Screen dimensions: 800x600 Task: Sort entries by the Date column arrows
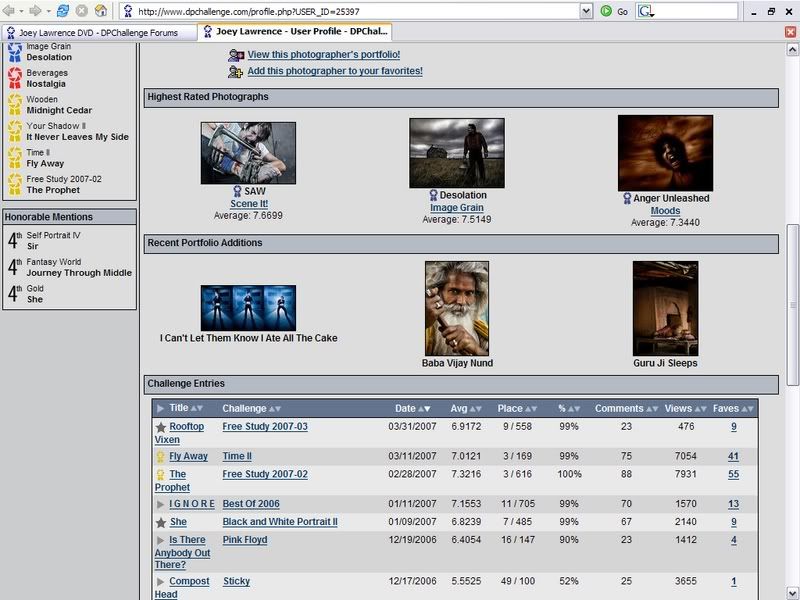(424, 409)
